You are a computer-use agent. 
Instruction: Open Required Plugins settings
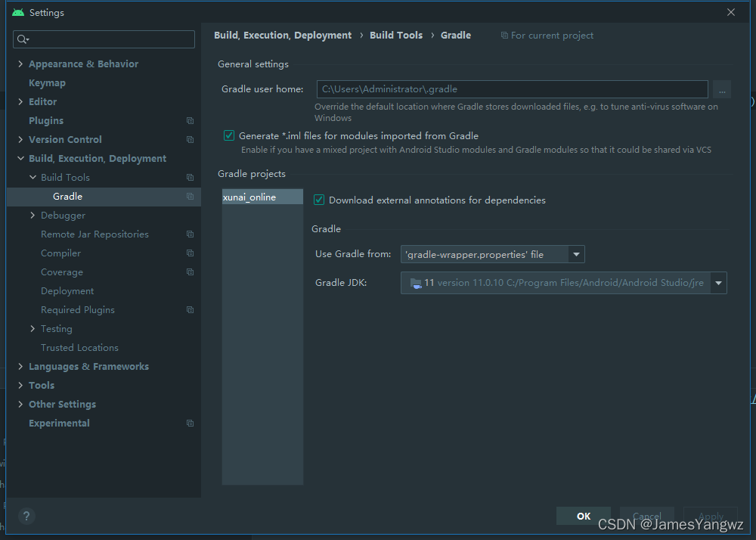(x=78, y=309)
